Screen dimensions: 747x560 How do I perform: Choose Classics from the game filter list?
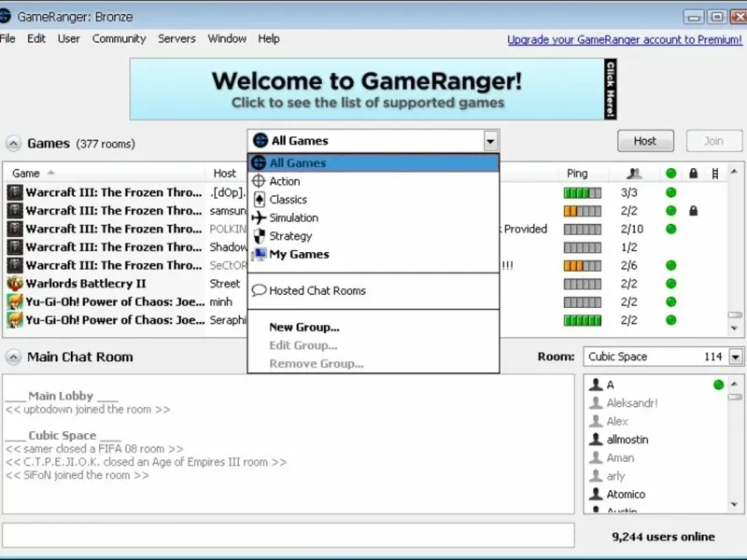point(373,200)
